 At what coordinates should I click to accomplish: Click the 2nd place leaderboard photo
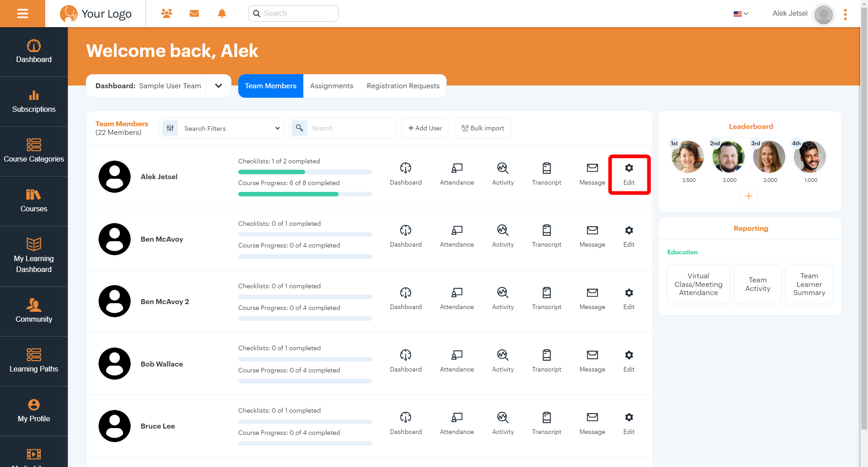coord(728,157)
